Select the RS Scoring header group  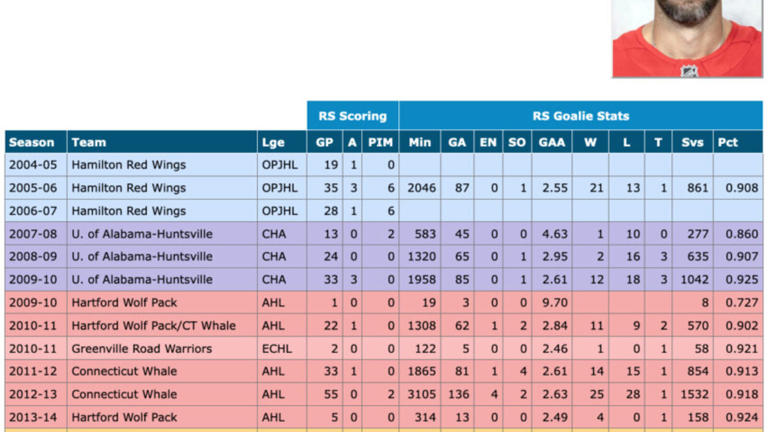pyautogui.click(x=352, y=116)
